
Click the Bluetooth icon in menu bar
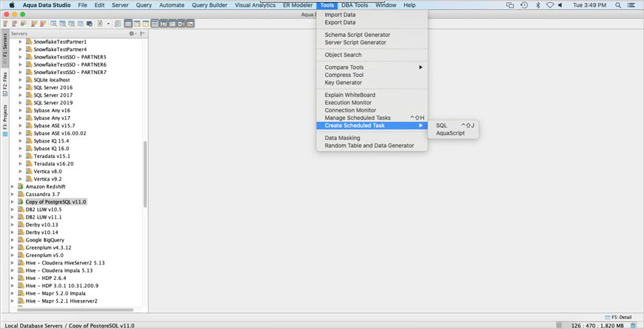[537, 5]
